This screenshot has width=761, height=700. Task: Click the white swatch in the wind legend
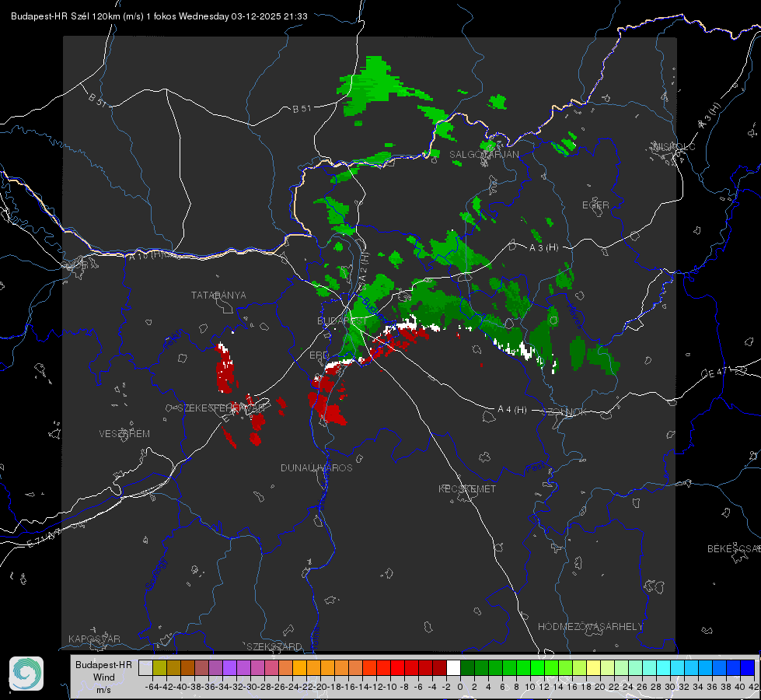pos(453,667)
